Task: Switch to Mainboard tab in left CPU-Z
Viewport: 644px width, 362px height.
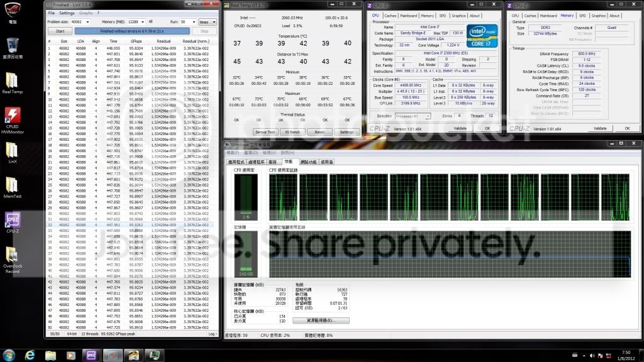Action: (x=408, y=16)
